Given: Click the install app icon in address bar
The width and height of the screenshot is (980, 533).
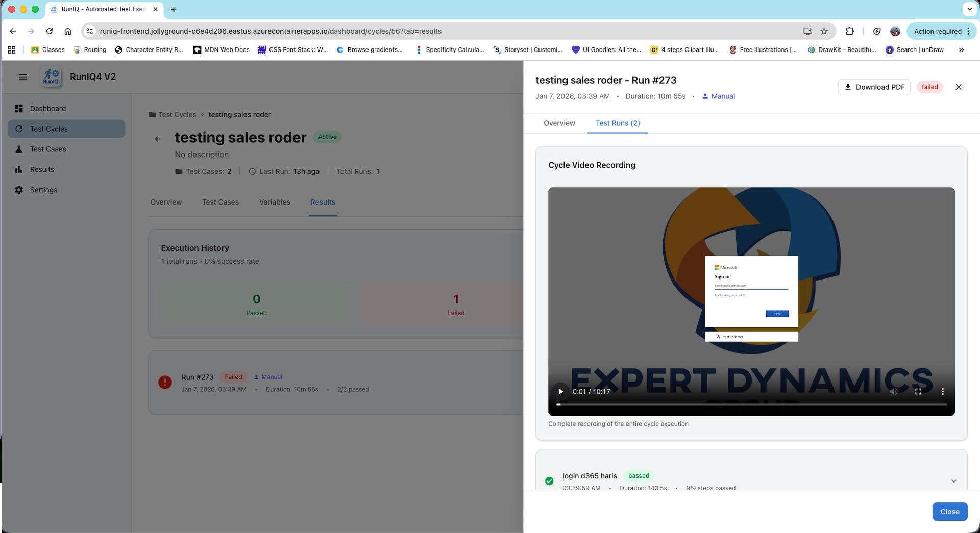Looking at the screenshot, I should (x=807, y=31).
